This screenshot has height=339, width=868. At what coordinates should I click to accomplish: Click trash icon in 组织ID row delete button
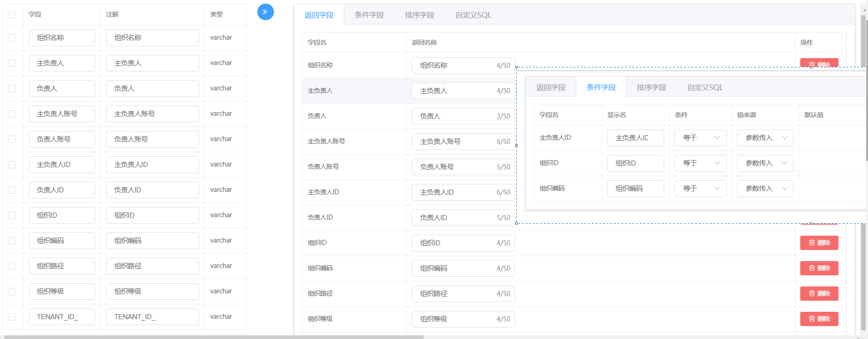tap(812, 243)
